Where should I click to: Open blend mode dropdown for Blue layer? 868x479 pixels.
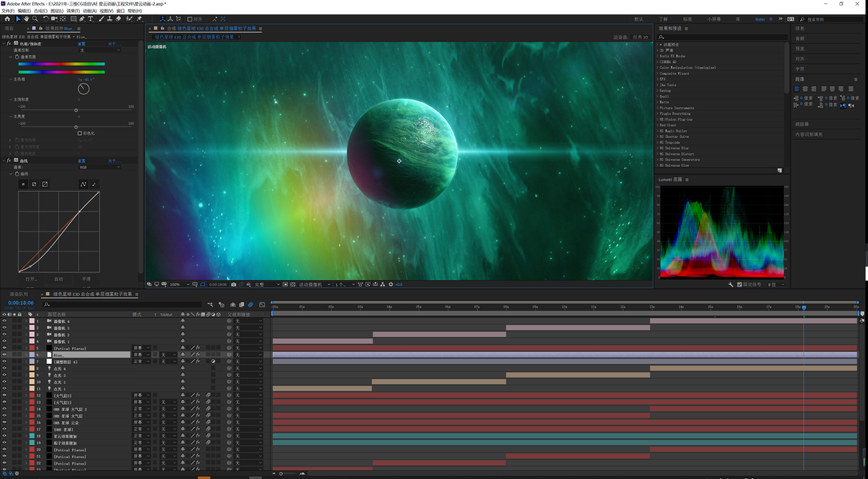[x=140, y=355]
